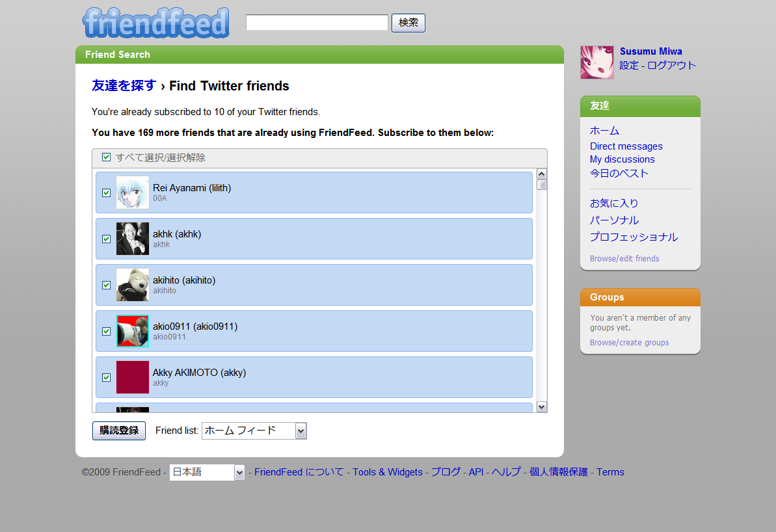Click the Akky AKIMOTO (akky) name text
Viewport: 776px width, 532px height.
click(199, 373)
